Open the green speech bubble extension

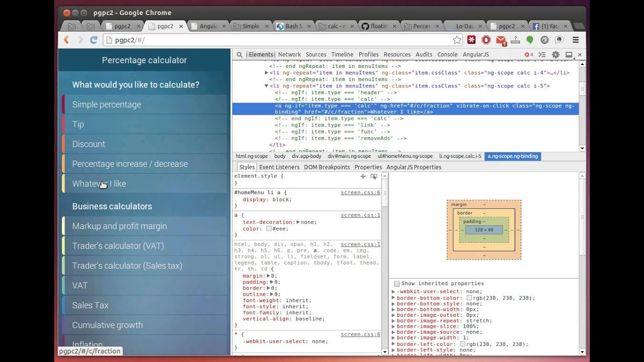coord(530,40)
